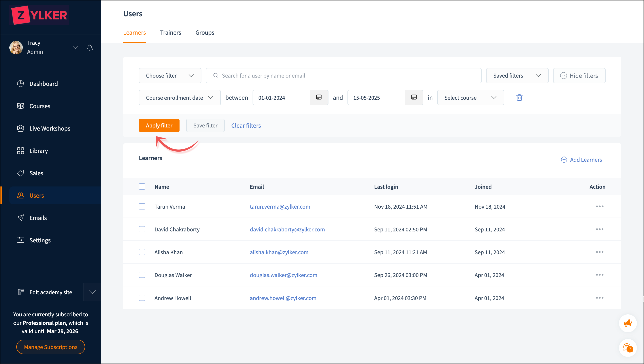Click the user search input field
Image resolution: width=644 pixels, height=364 pixels.
point(343,76)
